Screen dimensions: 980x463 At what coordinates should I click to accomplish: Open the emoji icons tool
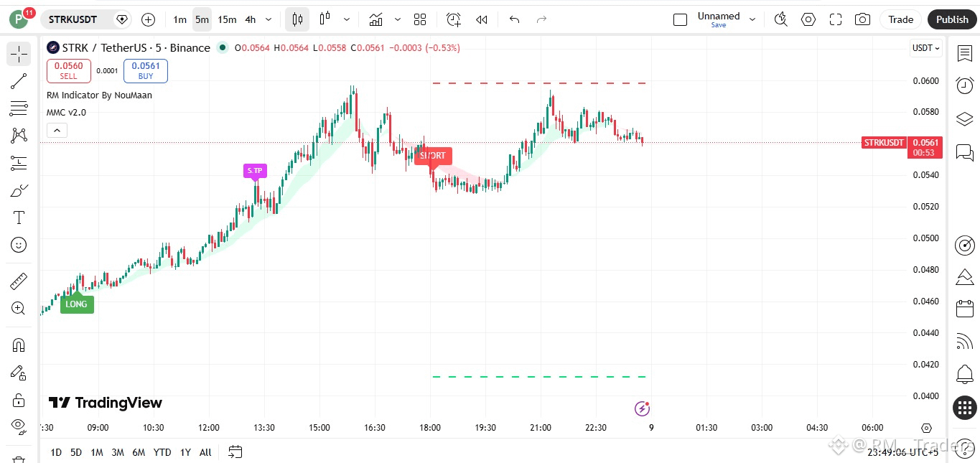coord(19,245)
